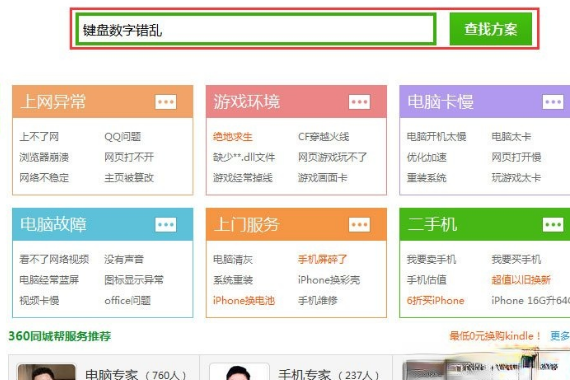
Task: Select 手机屏碎了 service link
Action: [322, 260]
